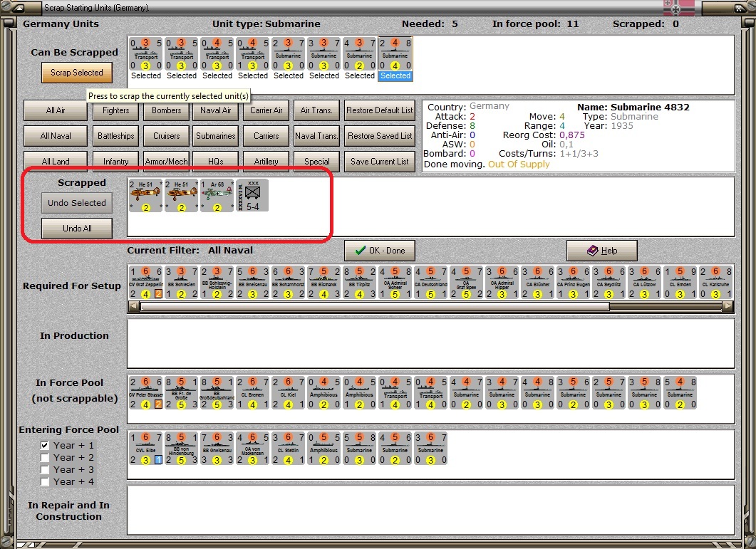Tick the Year + 3 checkbox

point(45,469)
